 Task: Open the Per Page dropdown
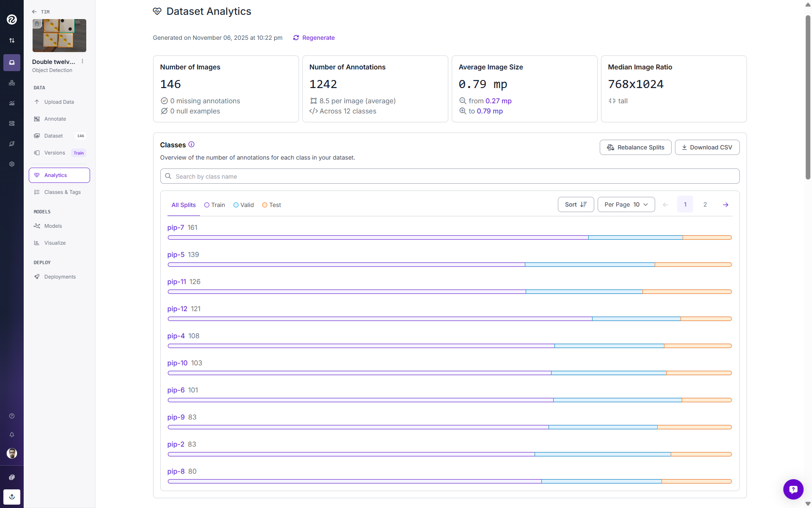626,204
